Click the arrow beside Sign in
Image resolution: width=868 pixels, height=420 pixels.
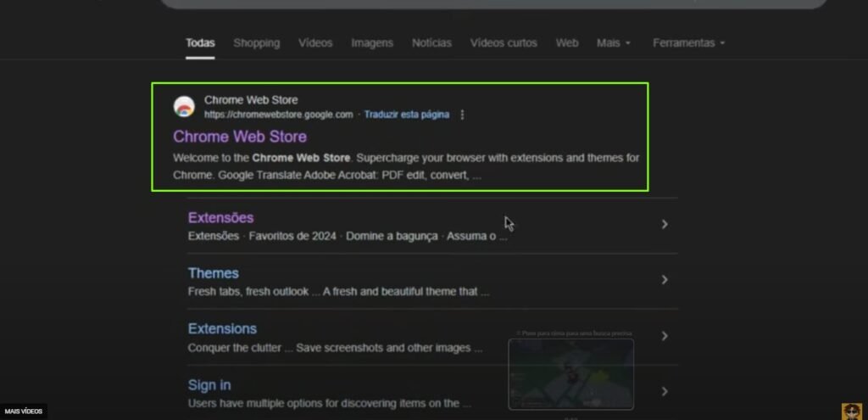pos(665,391)
